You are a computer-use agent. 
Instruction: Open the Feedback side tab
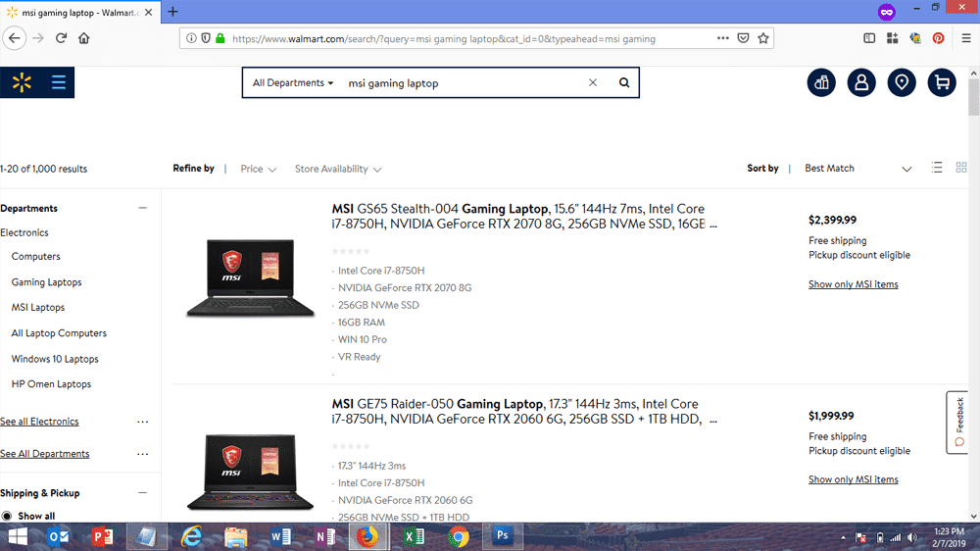(x=956, y=423)
